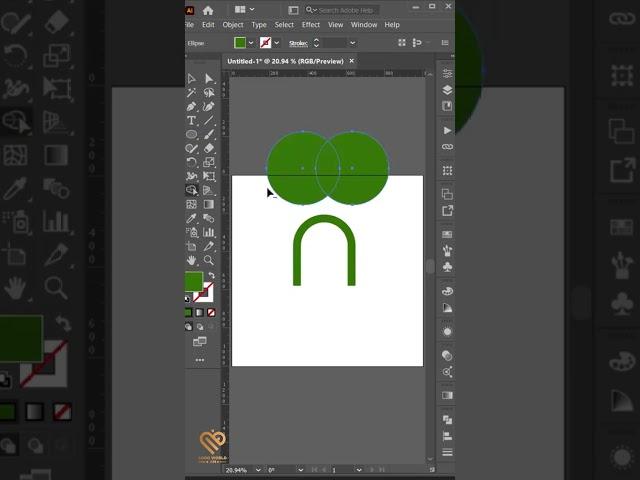Select the Magic Wand tool
Image resolution: width=640 pixels, height=480 pixels.
pyautogui.click(x=191, y=93)
